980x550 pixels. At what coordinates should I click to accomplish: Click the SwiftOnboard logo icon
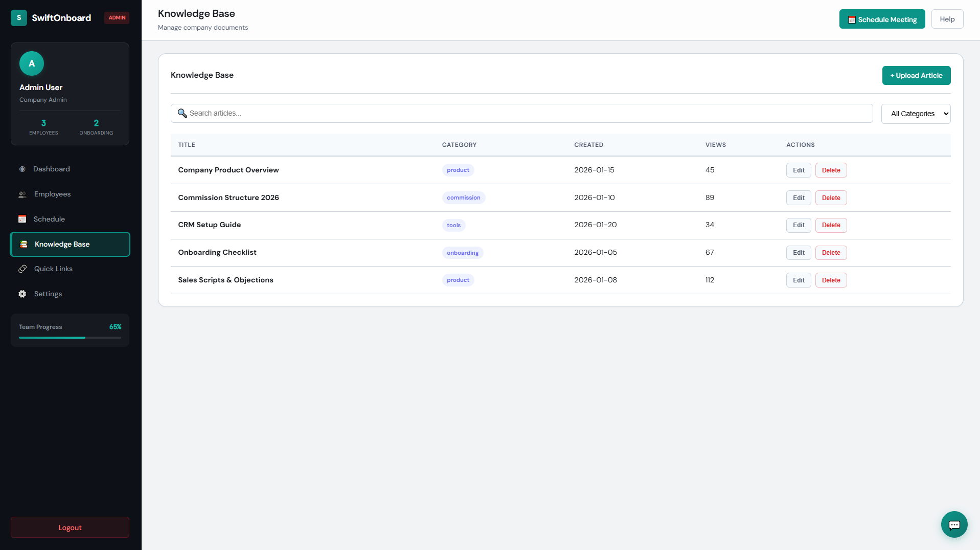tap(19, 18)
